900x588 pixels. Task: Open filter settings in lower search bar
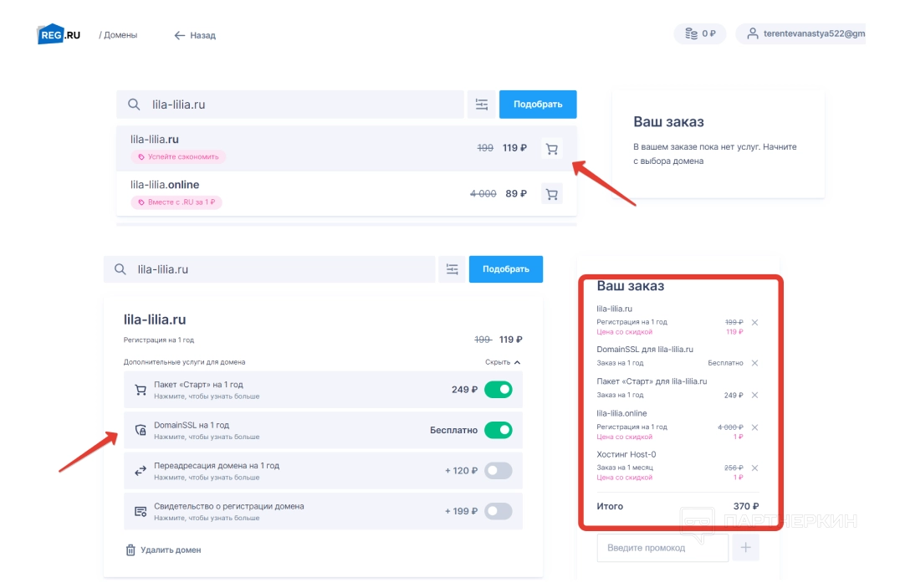[453, 269]
